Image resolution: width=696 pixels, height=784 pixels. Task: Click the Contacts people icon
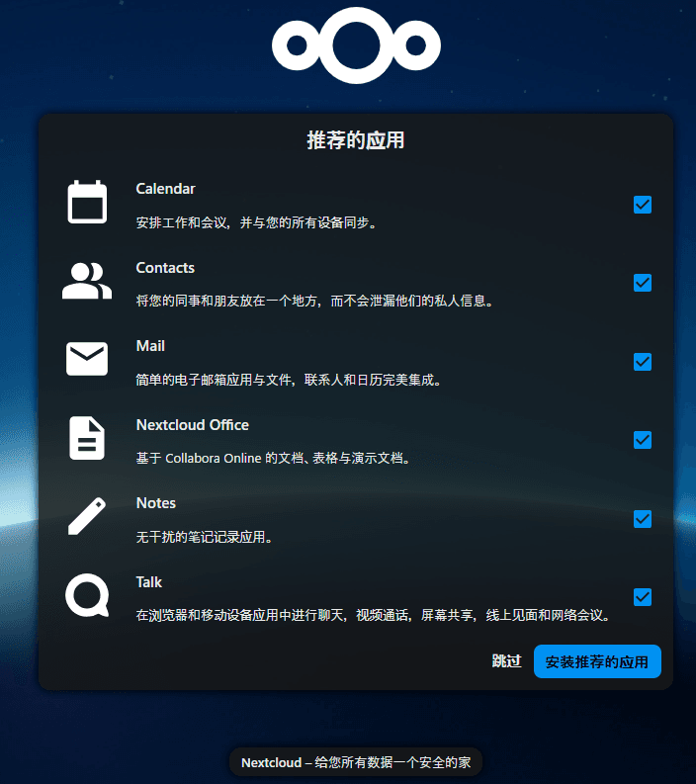tap(87, 281)
